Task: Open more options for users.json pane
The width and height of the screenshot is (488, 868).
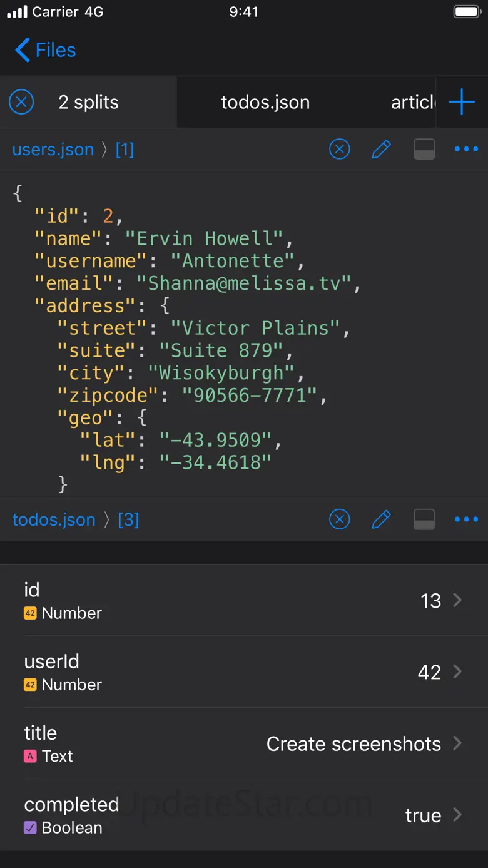Action: (x=466, y=150)
